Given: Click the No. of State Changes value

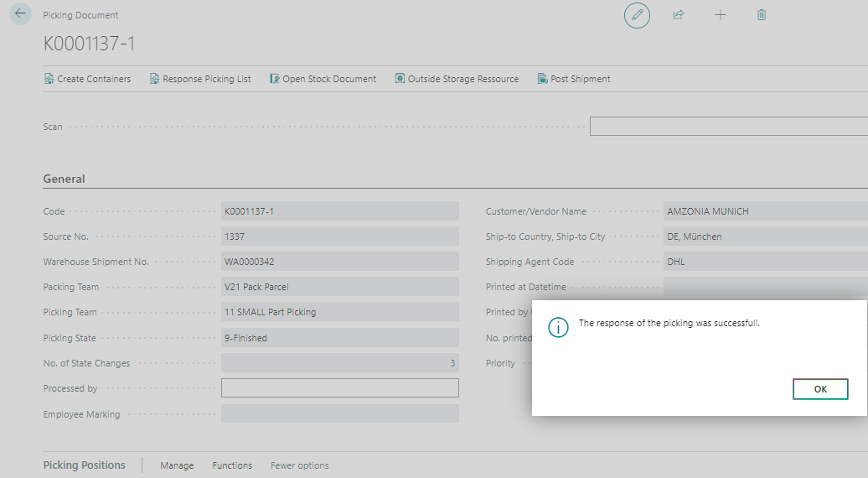Looking at the screenshot, I should pyautogui.click(x=339, y=363).
